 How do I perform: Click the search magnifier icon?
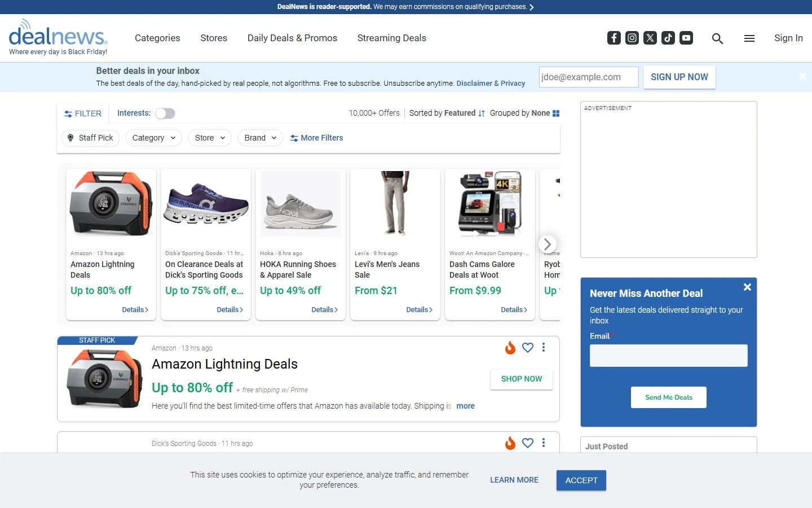(x=717, y=38)
